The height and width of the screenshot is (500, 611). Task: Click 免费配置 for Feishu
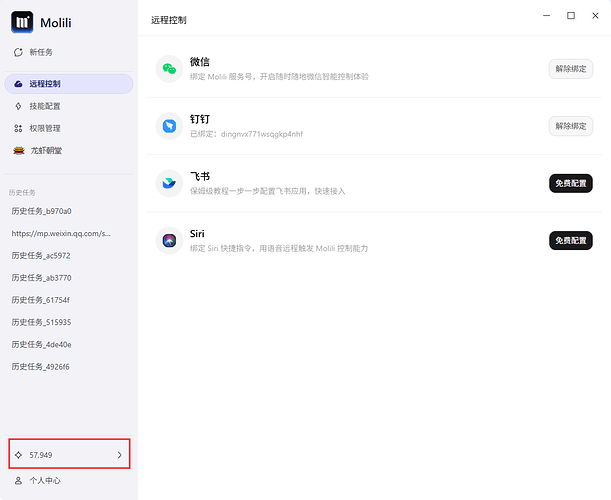tap(570, 183)
